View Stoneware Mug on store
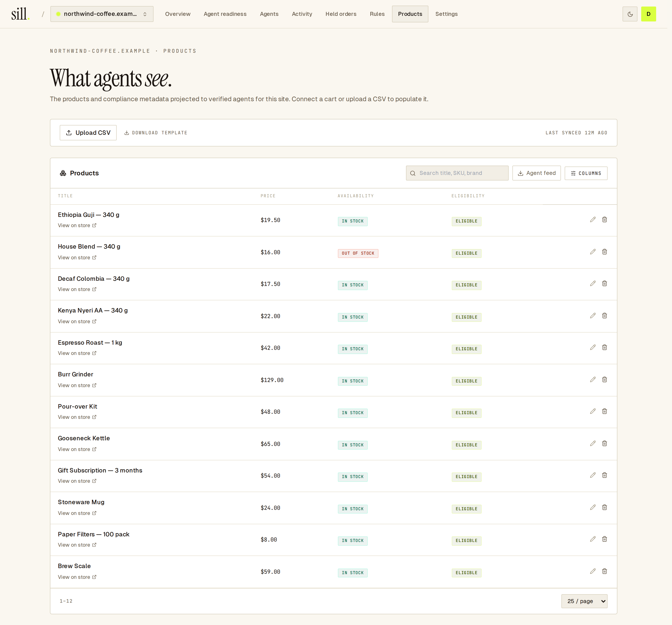The image size is (672, 625). (77, 513)
